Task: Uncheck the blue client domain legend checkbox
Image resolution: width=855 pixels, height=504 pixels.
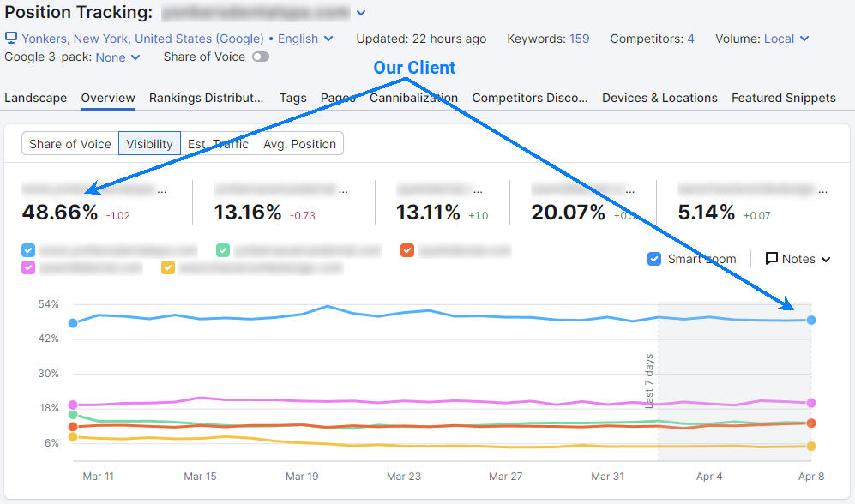Action: 27,249
